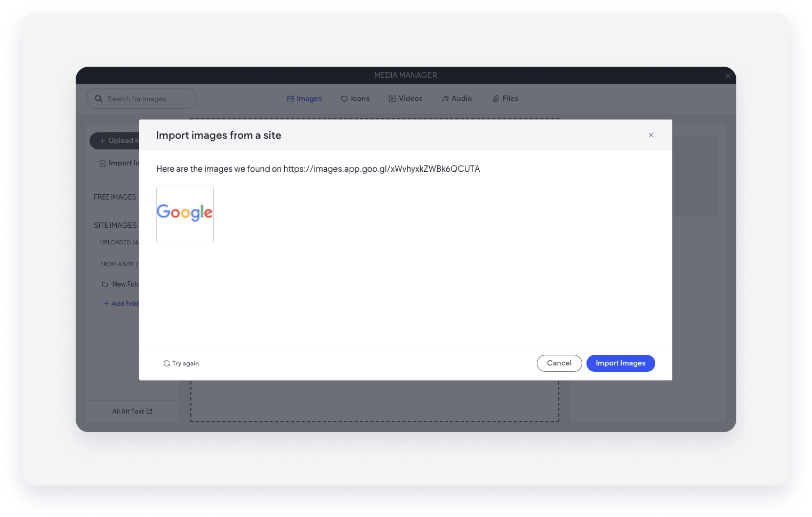Open the SITE IMAGES section
The width and height of the screenshot is (812, 517).
click(115, 226)
